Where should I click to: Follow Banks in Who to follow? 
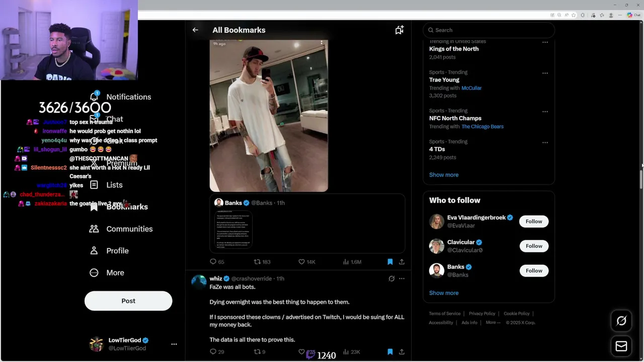[x=534, y=271]
